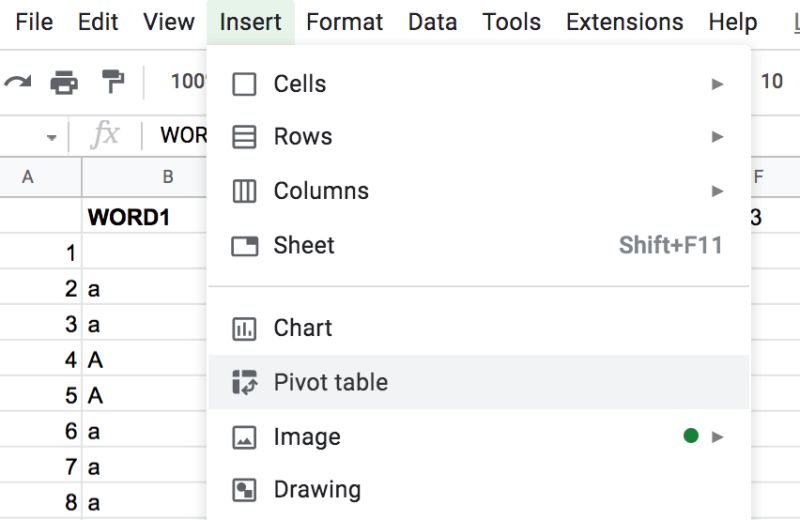Click the Cells icon in Insert menu
Viewport: 800px width, 520px height.
(244, 84)
